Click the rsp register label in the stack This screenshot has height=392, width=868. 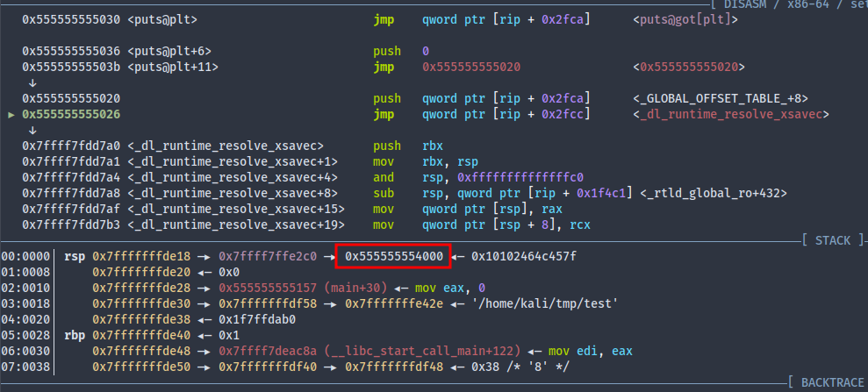(74, 256)
